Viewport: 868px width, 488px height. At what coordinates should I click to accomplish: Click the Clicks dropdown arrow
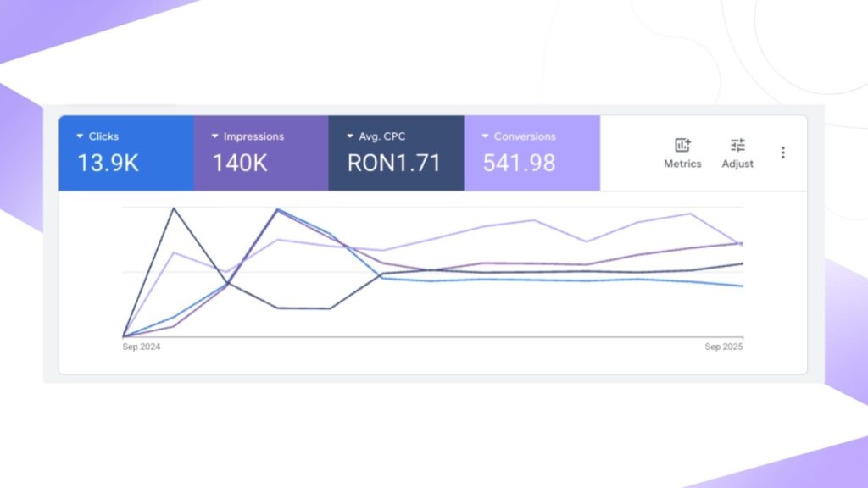coord(80,136)
